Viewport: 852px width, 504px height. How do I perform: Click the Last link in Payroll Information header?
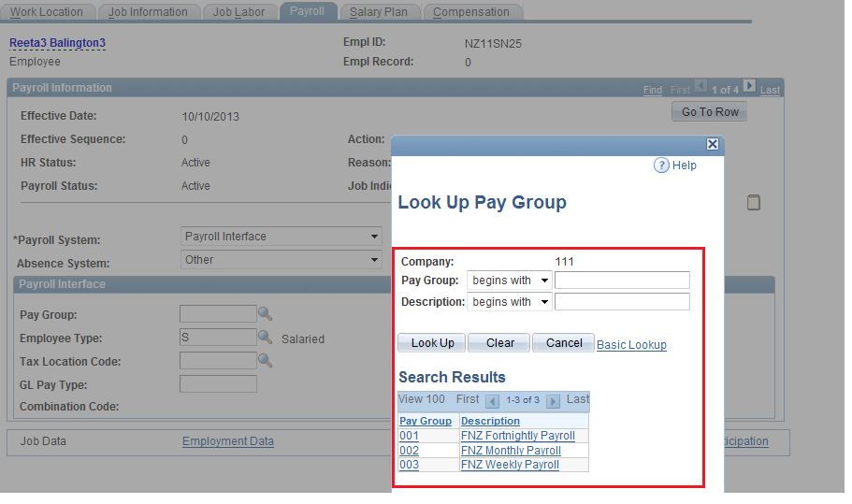770,90
